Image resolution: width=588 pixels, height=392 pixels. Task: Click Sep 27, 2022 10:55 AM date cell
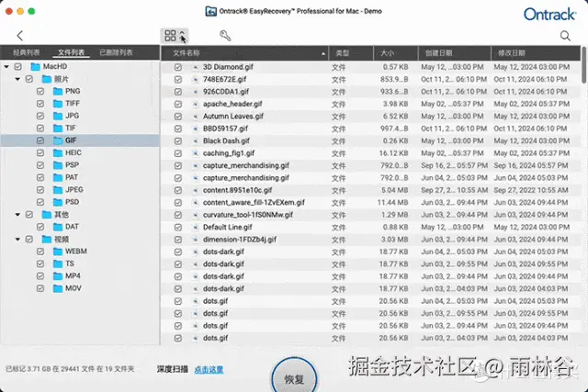pos(531,190)
